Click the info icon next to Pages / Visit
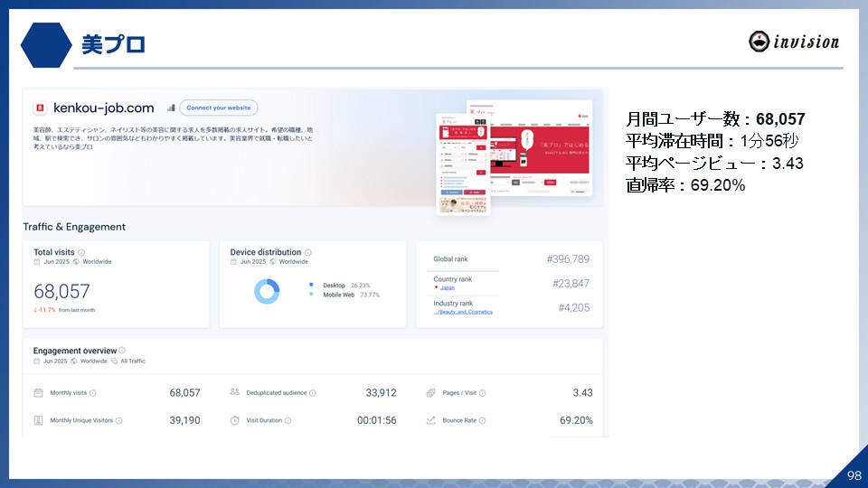868x488 pixels. (482, 393)
